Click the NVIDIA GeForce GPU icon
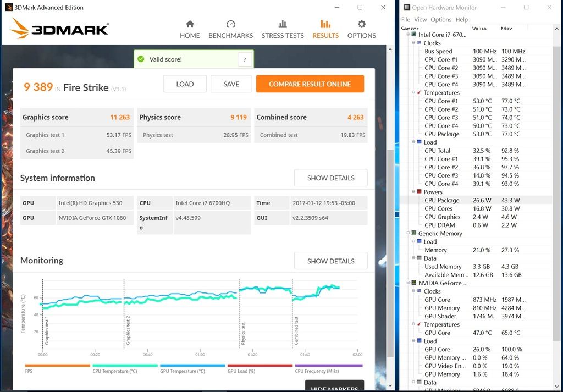563x392 pixels. [413, 283]
